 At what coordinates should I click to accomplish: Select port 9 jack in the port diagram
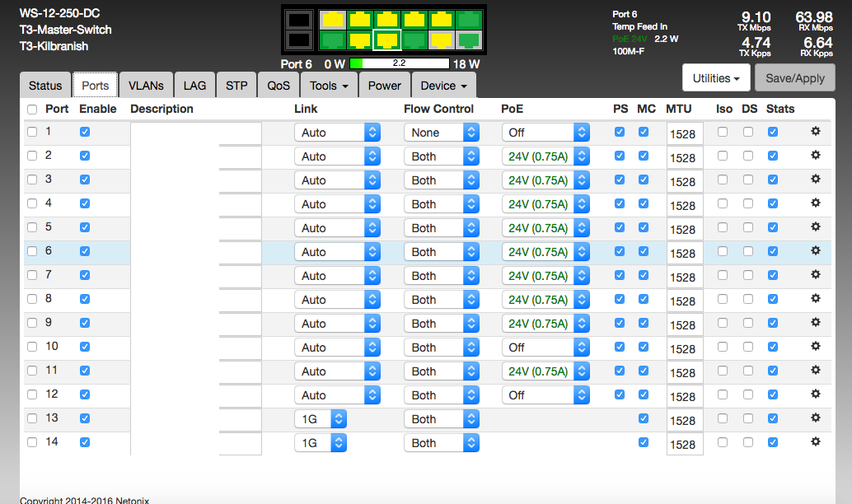pyautogui.click(x=441, y=19)
